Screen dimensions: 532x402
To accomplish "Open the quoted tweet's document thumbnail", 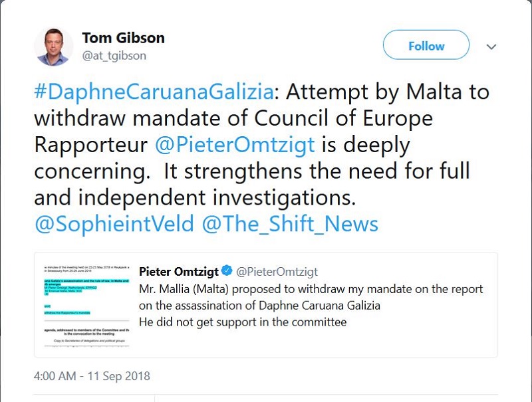I will (83, 305).
